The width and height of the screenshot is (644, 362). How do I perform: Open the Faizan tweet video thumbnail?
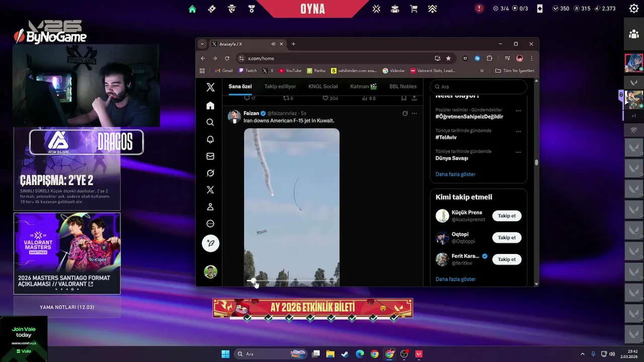(x=292, y=207)
